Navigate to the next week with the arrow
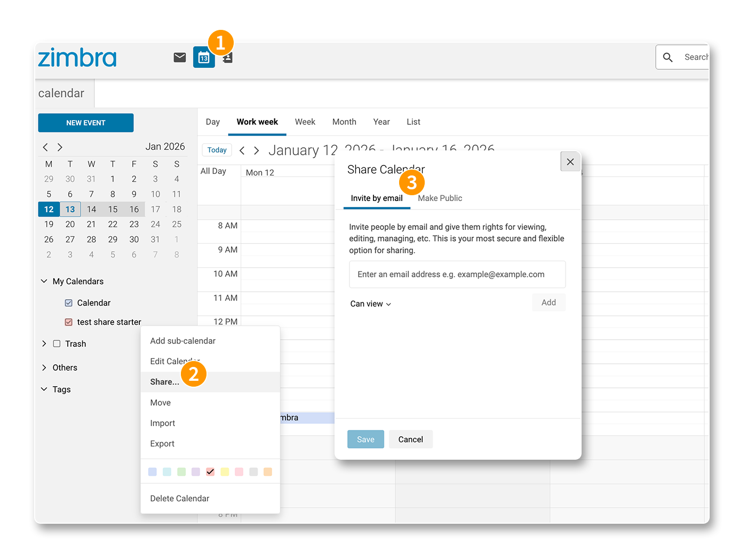This screenshot has width=747, height=560. (x=257, y=150)
